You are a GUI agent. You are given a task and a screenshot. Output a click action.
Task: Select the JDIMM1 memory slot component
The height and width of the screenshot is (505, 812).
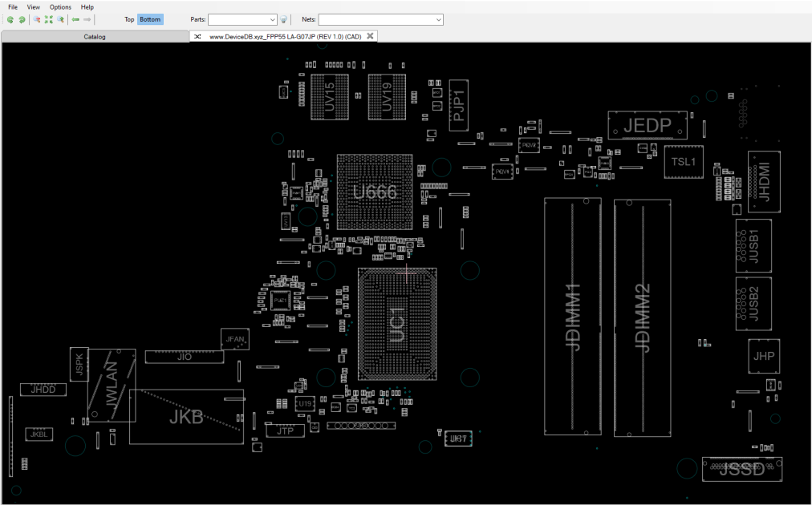tap(573, 317)
